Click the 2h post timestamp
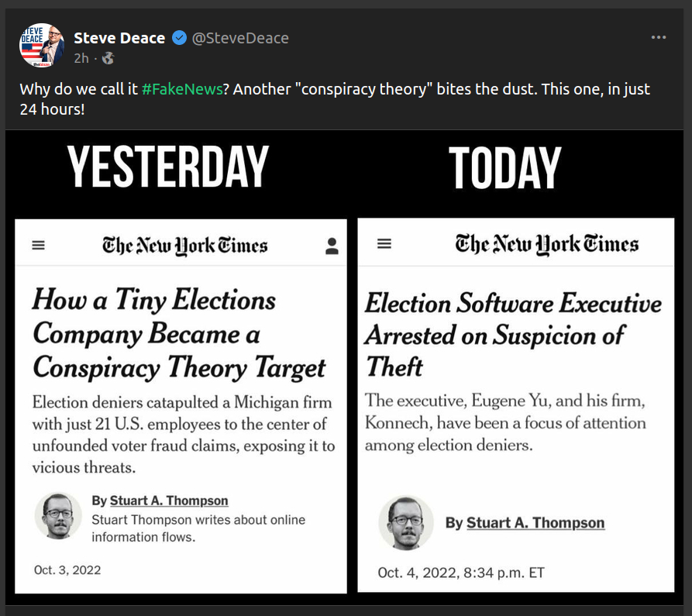 tap(81, 58)
